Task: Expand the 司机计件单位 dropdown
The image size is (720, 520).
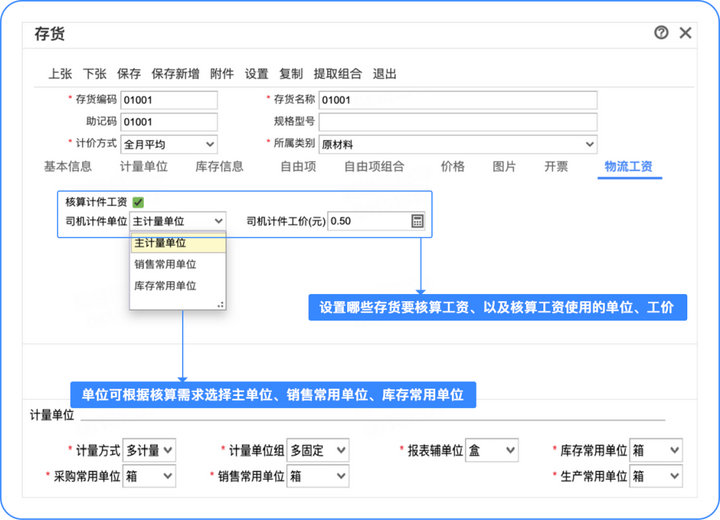Action: (178, 221)
